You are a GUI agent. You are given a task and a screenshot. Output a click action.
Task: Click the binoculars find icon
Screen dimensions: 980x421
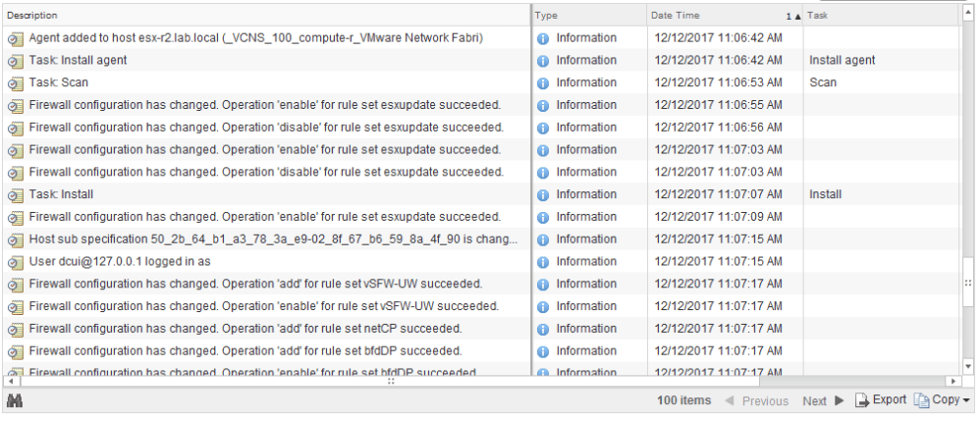click(15, 401)
